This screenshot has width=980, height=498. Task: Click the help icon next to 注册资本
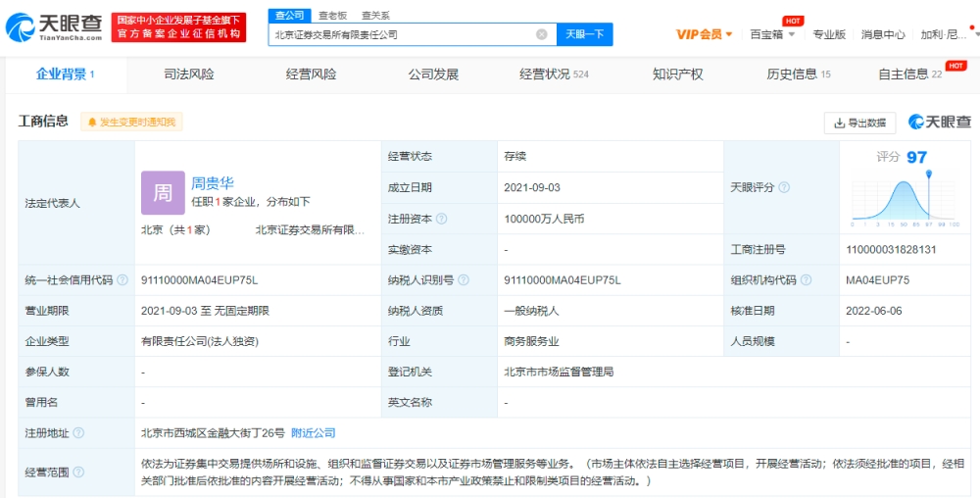442,219
